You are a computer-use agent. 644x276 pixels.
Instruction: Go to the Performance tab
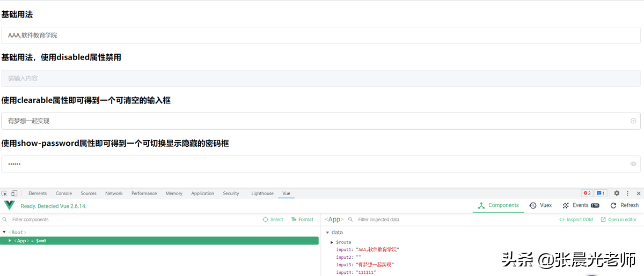point(144,193)
